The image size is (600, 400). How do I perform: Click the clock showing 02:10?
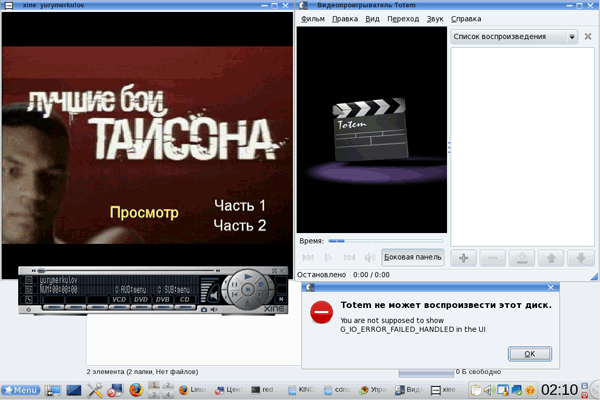pos(559,390)
